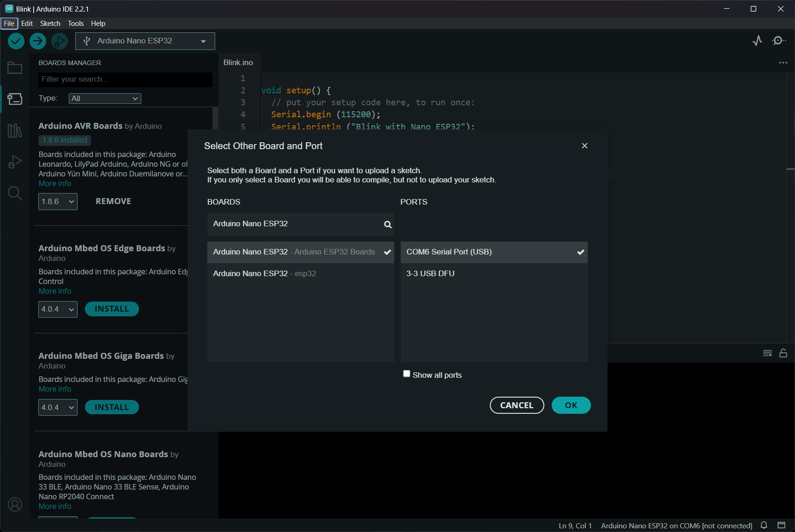Click the notifications bell in status bar
Screen dimensions: 795x532
tap(764, 526)
